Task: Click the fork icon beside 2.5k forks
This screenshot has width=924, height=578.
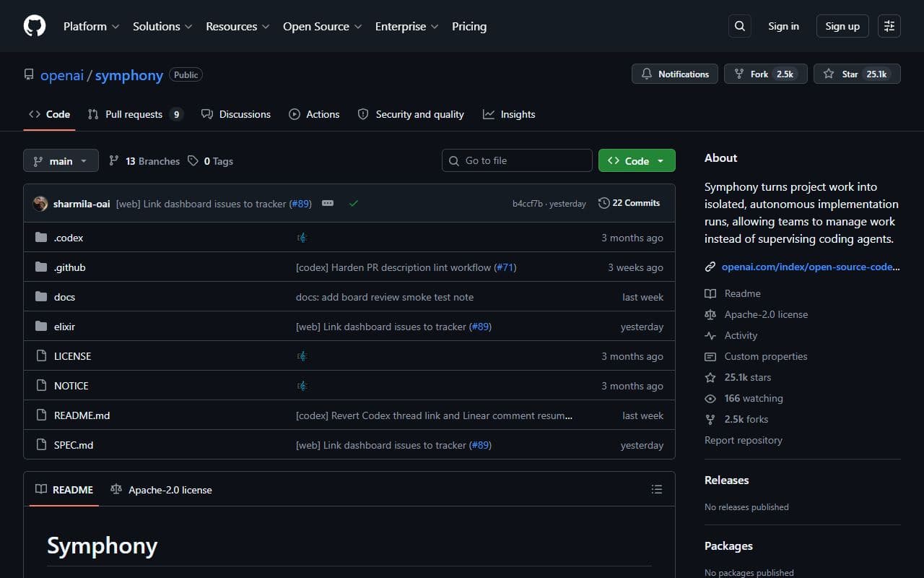Action: click(x=710, y=419)
